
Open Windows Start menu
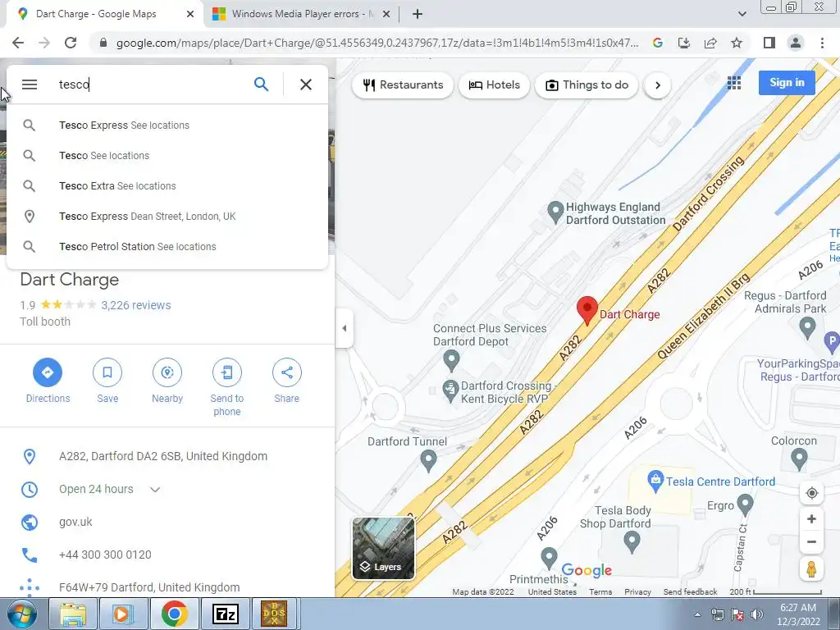[x=21, y=614]
